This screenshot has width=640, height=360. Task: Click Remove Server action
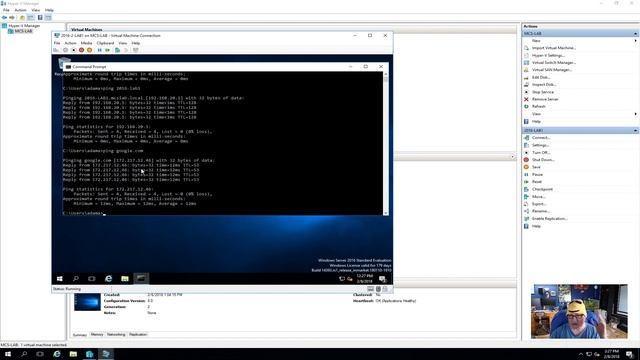click(545, 99)
